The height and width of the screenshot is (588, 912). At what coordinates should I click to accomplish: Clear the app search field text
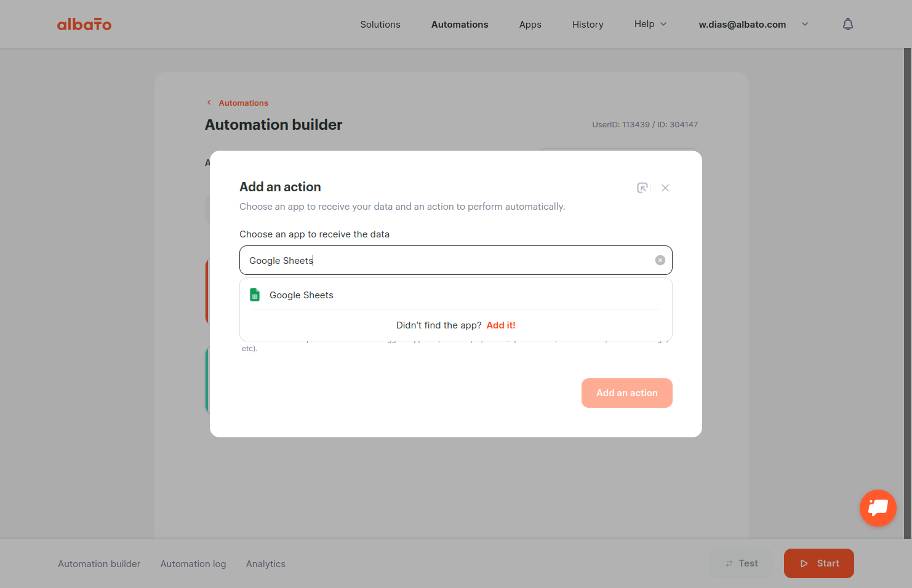click(660, 260)
